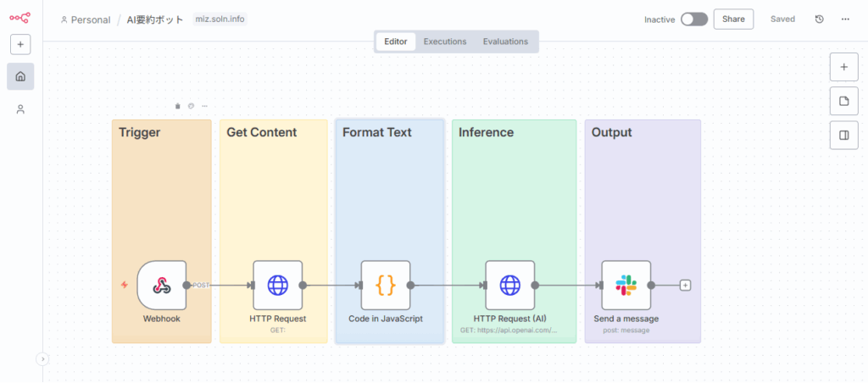Screen dimensions: 868x383
Task: Open the workflow history icon
Action: (819, 19)
